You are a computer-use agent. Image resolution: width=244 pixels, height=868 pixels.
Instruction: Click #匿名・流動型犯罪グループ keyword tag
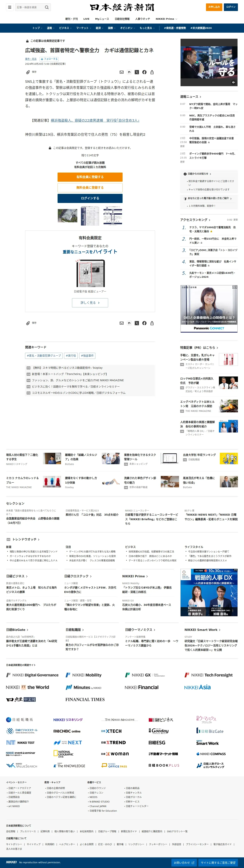coord(44,355)
